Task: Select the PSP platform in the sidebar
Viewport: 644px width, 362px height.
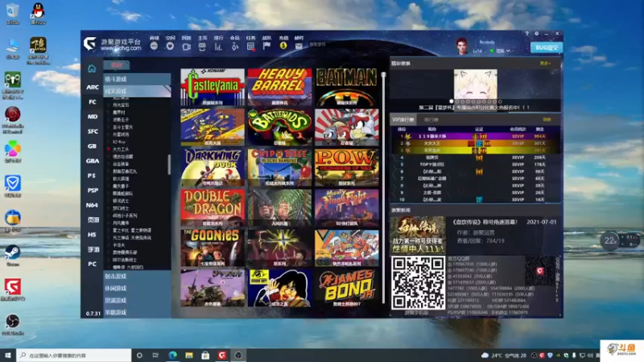Action: (x=93, y=191)
